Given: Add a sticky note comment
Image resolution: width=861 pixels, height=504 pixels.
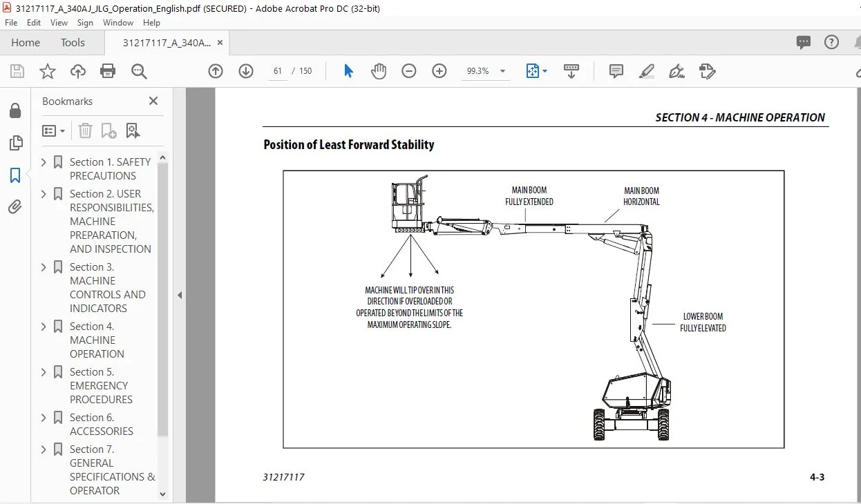Looking at the screenshot, I should (616, 71).
